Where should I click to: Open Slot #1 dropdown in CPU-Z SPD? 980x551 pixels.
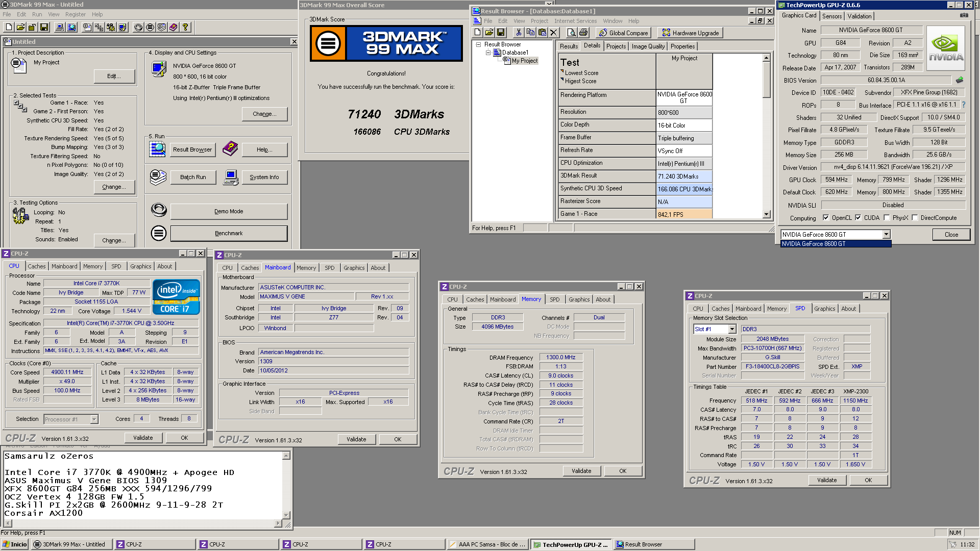732,329
